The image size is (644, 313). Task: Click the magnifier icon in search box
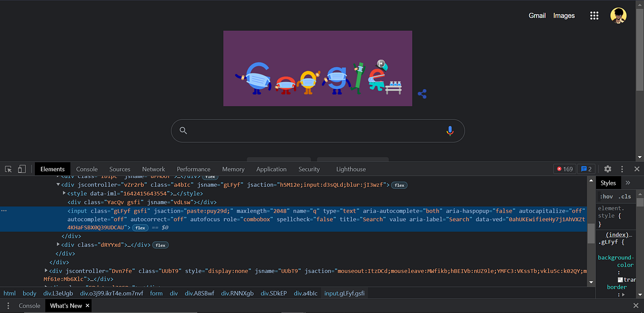click(x=184, y=130)
